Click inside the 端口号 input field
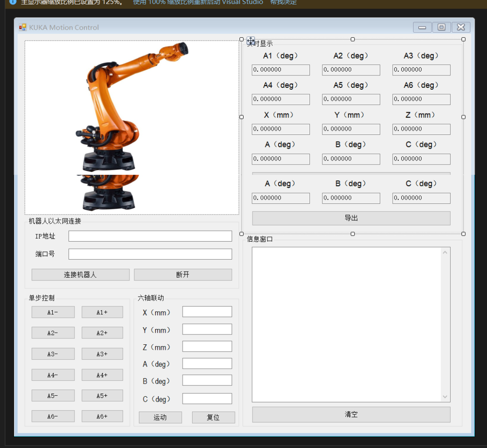 click(x=150, y=254)
